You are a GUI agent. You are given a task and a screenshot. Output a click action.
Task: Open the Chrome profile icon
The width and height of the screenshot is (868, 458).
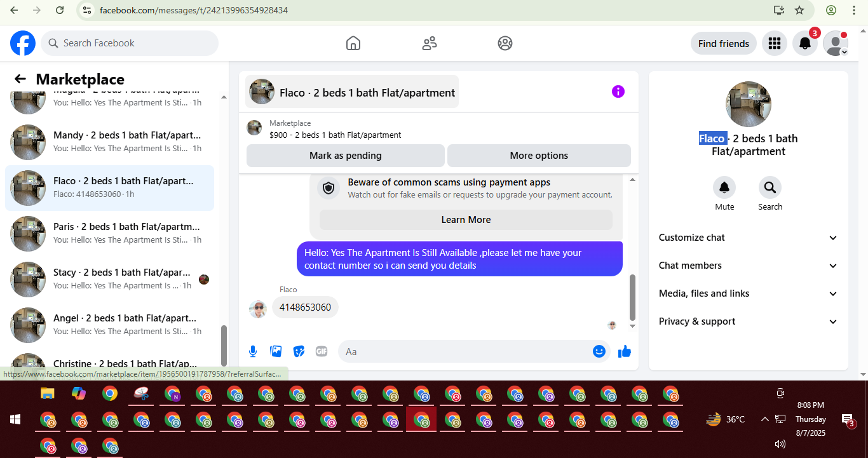click(831, 10)
